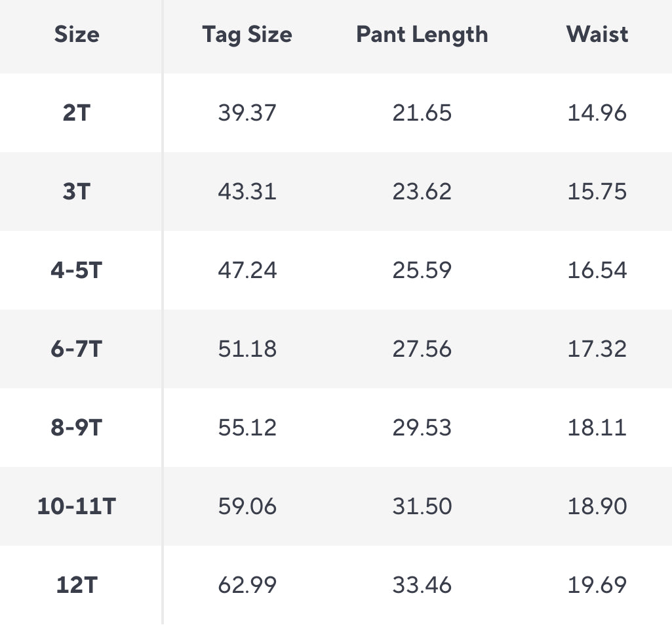This screenshot has width=672, height=627.
Task: Click the Size column header
Action: point(77,34)
